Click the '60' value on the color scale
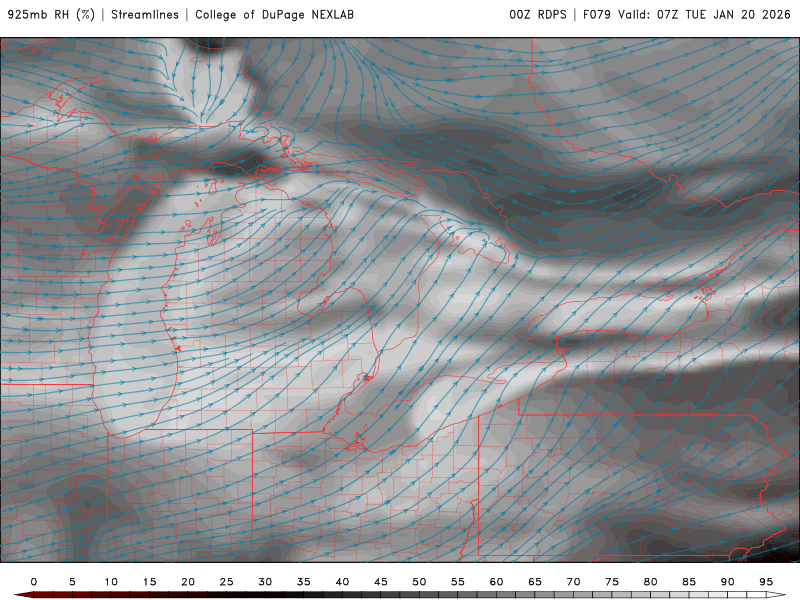Viewport: 800px width, 600px height. 496,582
